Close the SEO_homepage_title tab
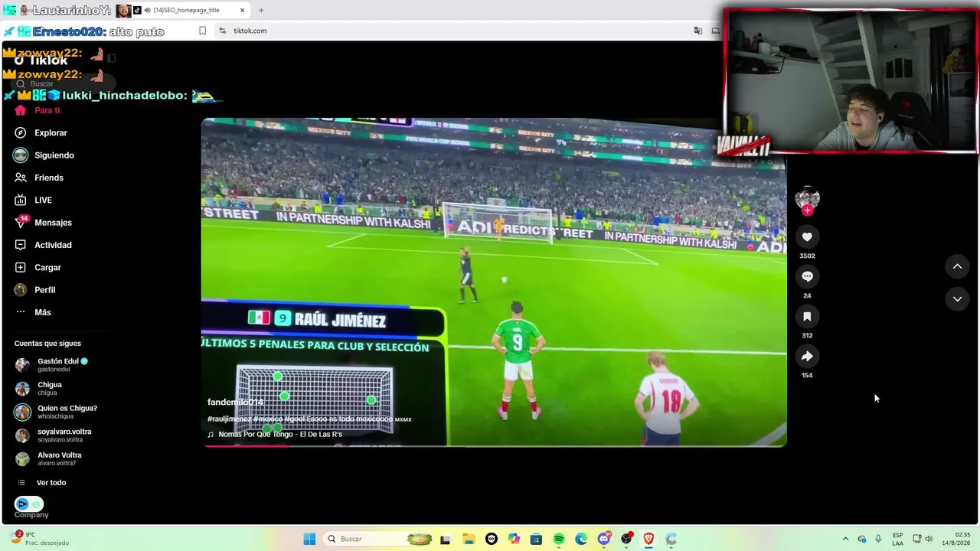Viewport: 980px width, 551px height. tap(243, 10)
